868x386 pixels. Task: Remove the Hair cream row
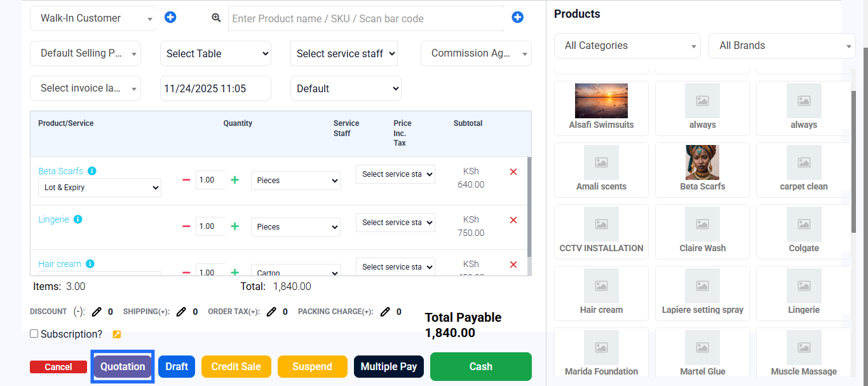coord(513,265)
